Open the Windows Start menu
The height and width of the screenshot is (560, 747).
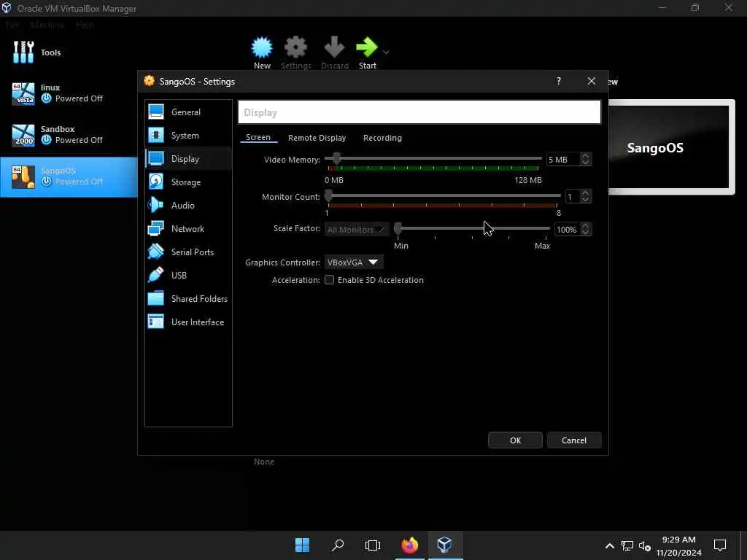tap(302, 545)
